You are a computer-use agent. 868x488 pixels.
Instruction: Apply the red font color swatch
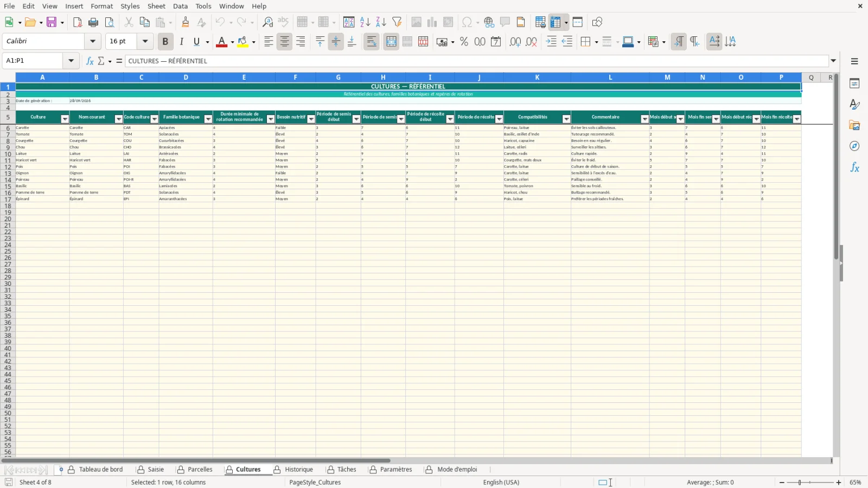click(221, 42)
